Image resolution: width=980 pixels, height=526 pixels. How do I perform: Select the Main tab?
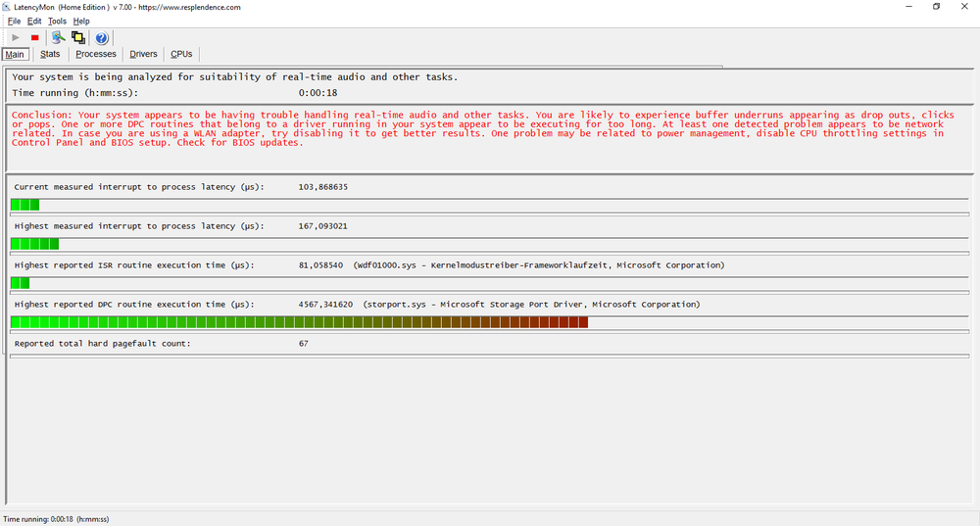15,54
